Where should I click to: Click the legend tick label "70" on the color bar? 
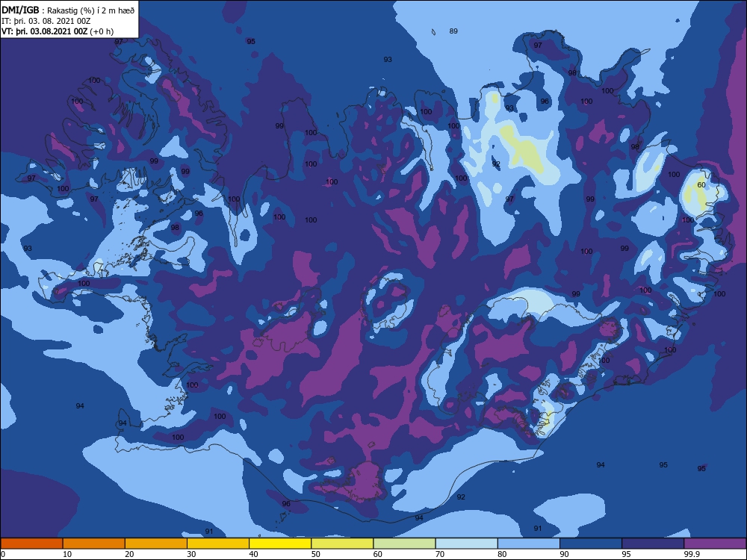coord(440,554)
